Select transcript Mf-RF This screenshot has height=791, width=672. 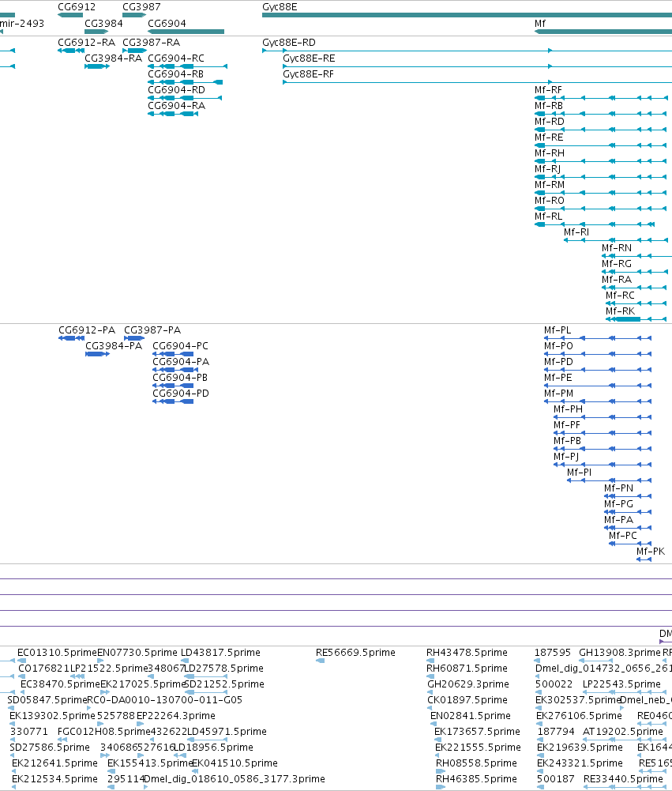coord(548,90)
